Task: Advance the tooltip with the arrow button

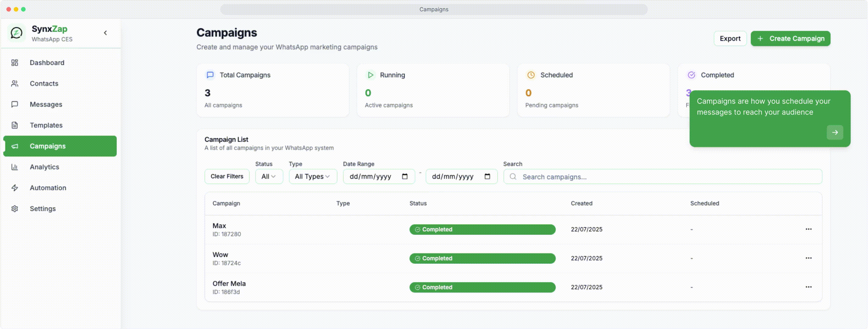Action: (835, 132)
